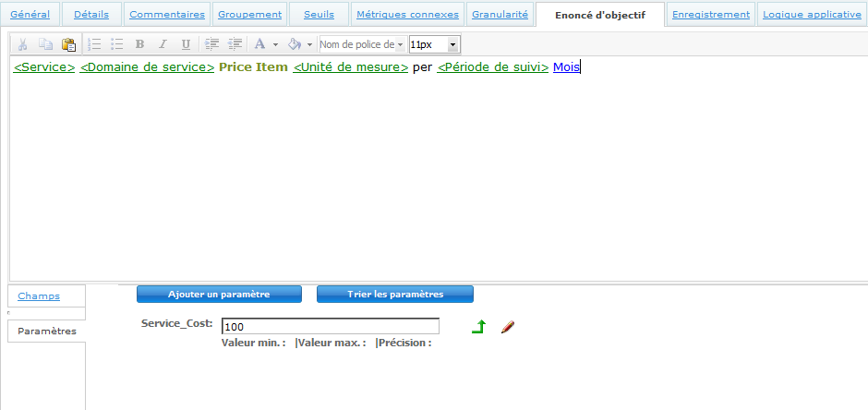The width and height of the screenshot is (868, 410).
Task: Click the Valeur max. label
Action: [332, 343]
